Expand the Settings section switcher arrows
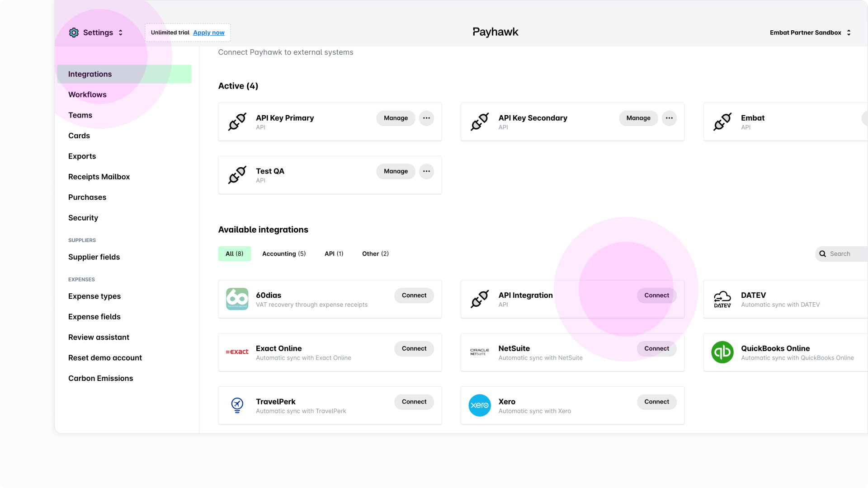Screen dimensions: 868x488 click(x=120, y=33)
